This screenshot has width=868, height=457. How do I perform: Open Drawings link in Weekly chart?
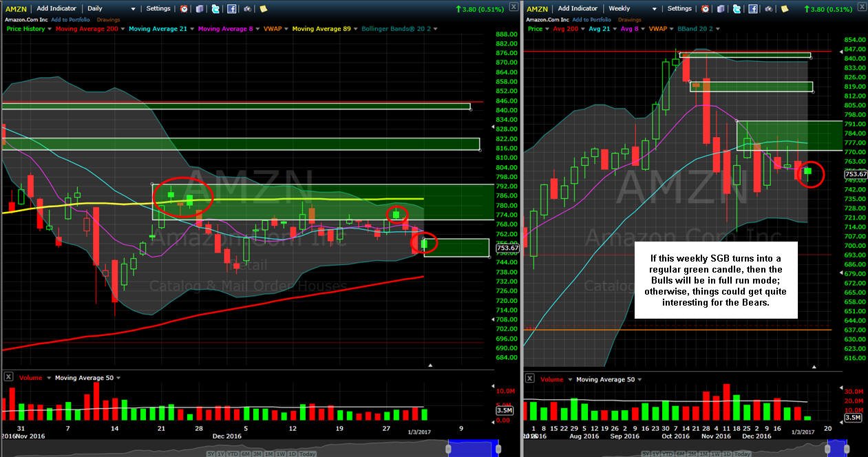click(630, 20)
